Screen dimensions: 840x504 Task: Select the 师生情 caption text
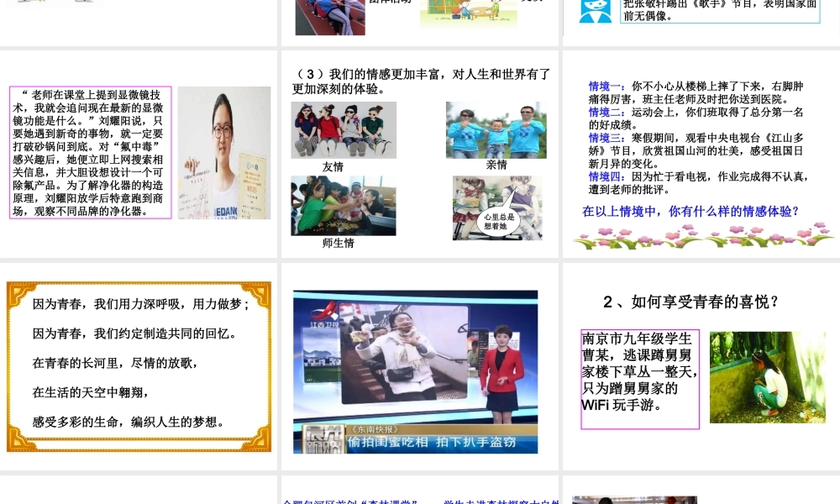tap(338, 243)
